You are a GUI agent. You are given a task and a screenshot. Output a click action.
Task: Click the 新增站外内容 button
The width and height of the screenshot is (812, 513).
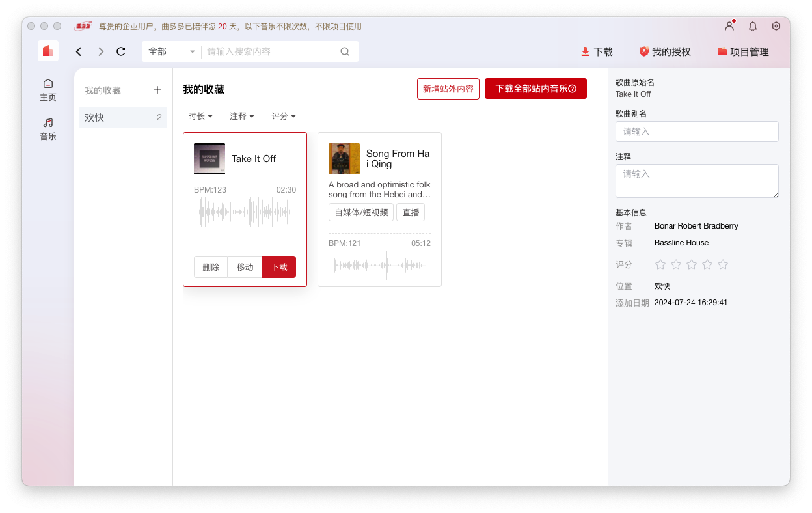[x=448, y=89]
